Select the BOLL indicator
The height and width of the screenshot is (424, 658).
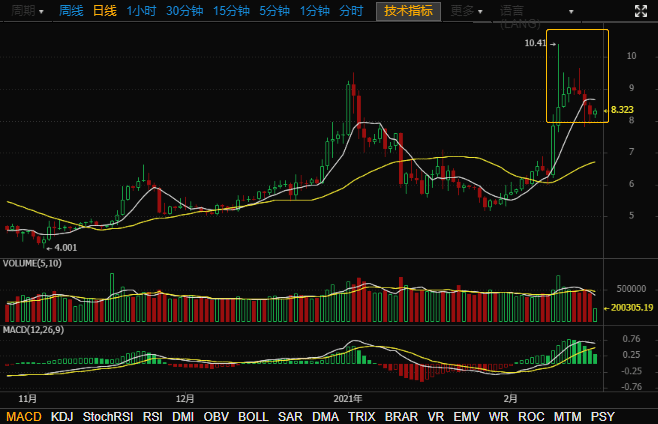tap(253, 416)
